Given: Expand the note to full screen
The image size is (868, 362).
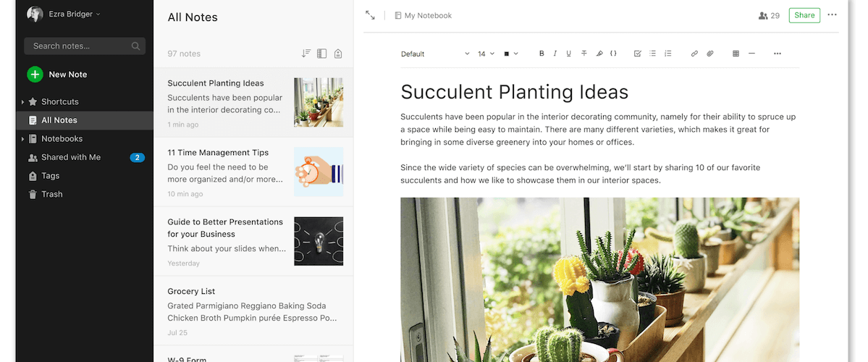Looking at the screenshot, I should (x=370, y=15).
